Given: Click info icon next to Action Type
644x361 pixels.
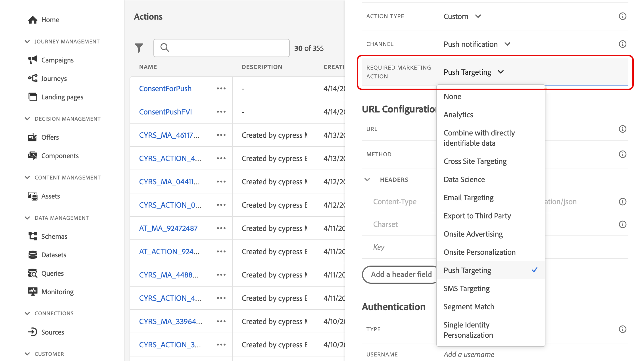Looking at the screenshot, I should click(x=622, y=16).
